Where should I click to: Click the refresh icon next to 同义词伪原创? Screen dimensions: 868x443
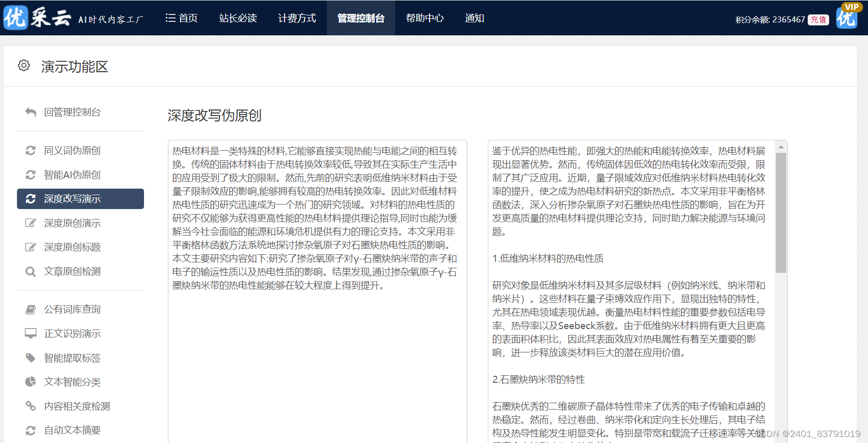point(31,150)
